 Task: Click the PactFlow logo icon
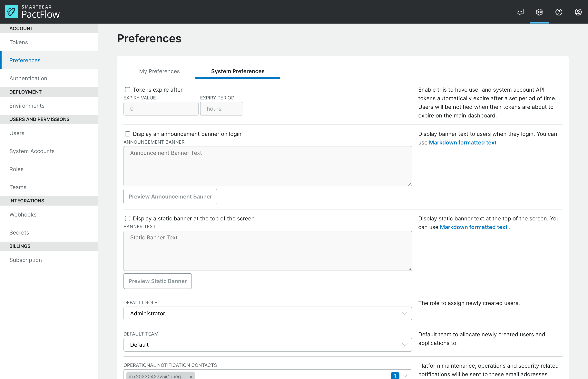coord(11,12)
